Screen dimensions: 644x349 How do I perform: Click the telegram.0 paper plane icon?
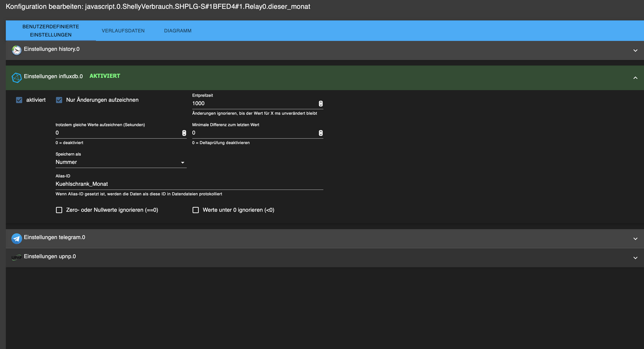point(17,239)
